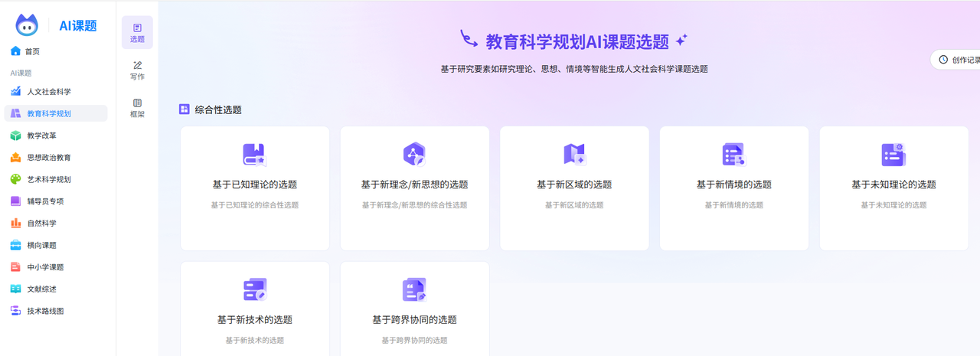Click the palette icon beside 艺术科学规划
The height and width of the screenshot is (356, 980).
coord(15,179)
